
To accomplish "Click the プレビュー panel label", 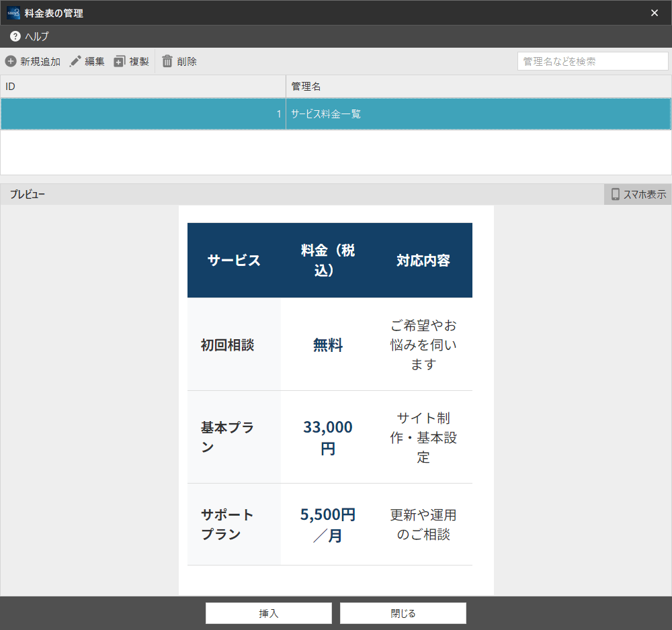I will [x=28, y=194].
